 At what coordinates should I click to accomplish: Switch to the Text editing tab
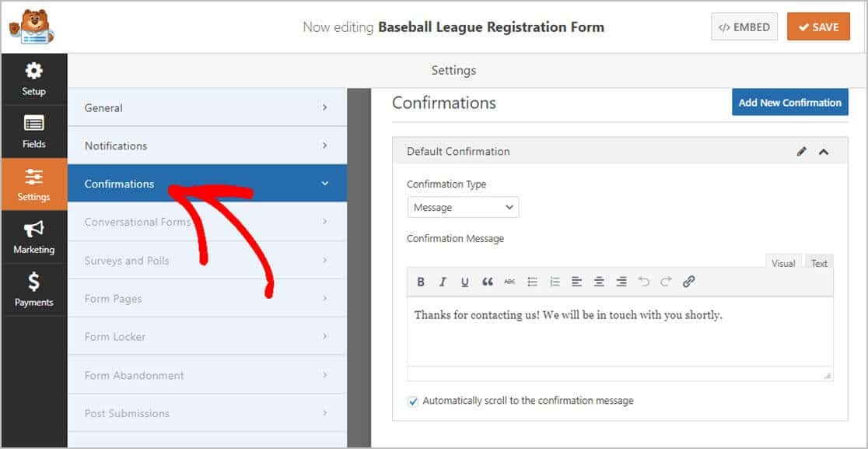(x=818, y=263)
